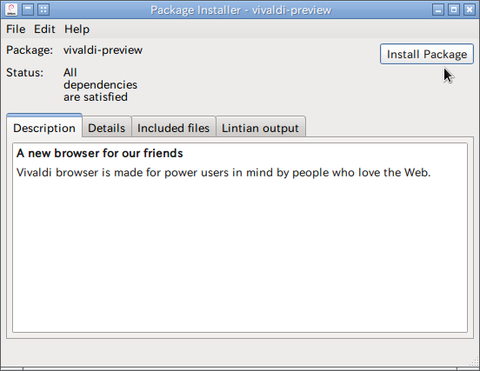
Task: Click the window resize grip
Action: (474, 362)
